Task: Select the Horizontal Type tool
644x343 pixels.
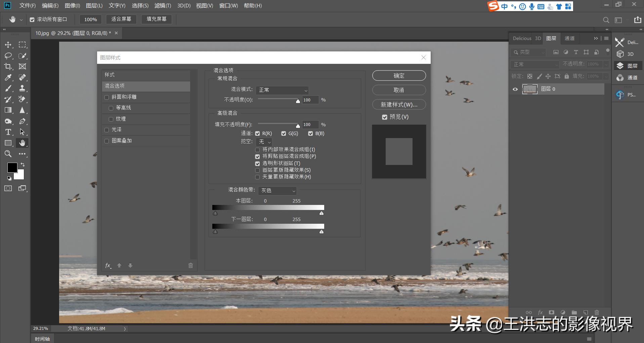Action: 8,132
